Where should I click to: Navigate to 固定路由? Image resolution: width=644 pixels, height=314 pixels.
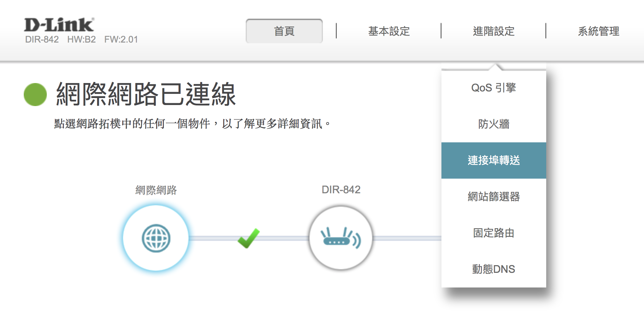coord(493,233)
